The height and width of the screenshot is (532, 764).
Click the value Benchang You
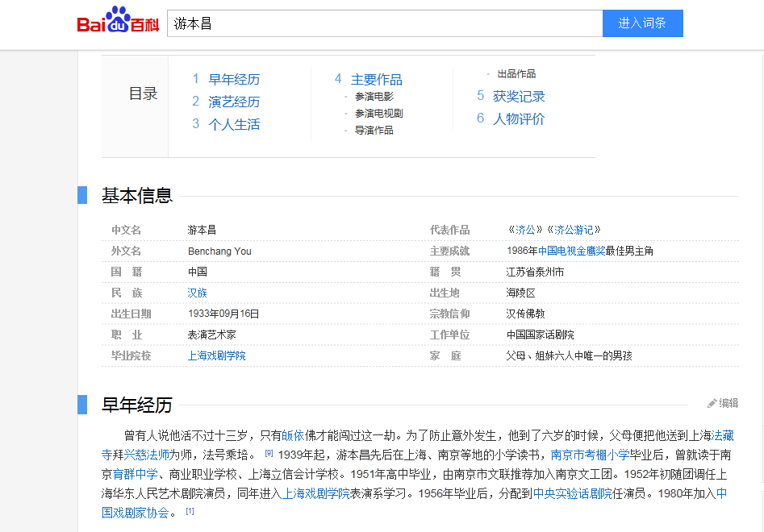(x=219, y=251)
